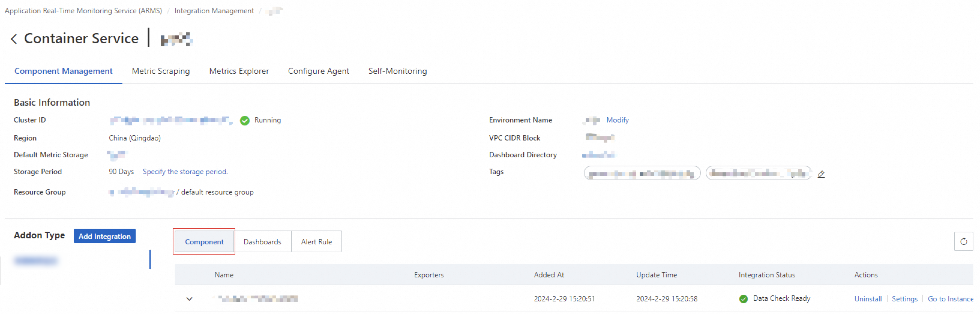Click the default resource group text
This screenshot has height=314, width=980.
pos(217,192)
